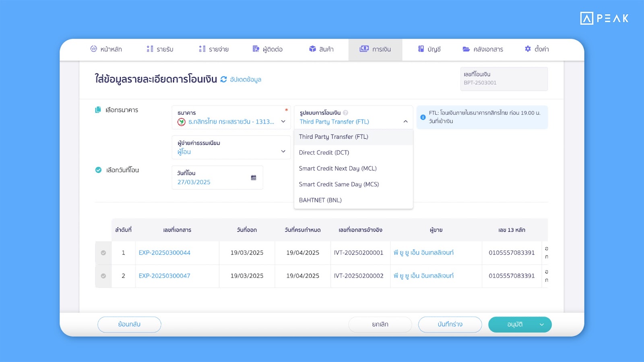Click the info icon in FTL notice
Screen dimensions: 644x362
tap(423, 117)
